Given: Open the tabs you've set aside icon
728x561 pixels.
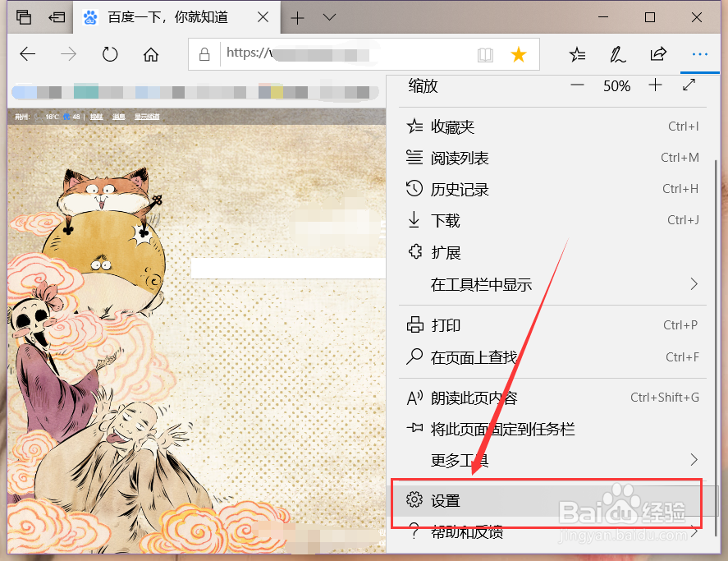Looking at the screenshot, I should point(24,18).
